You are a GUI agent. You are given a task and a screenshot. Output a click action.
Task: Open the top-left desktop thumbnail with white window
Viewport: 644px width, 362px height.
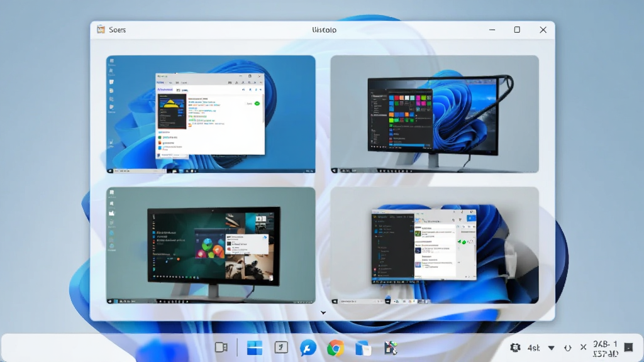pos(211,114)
